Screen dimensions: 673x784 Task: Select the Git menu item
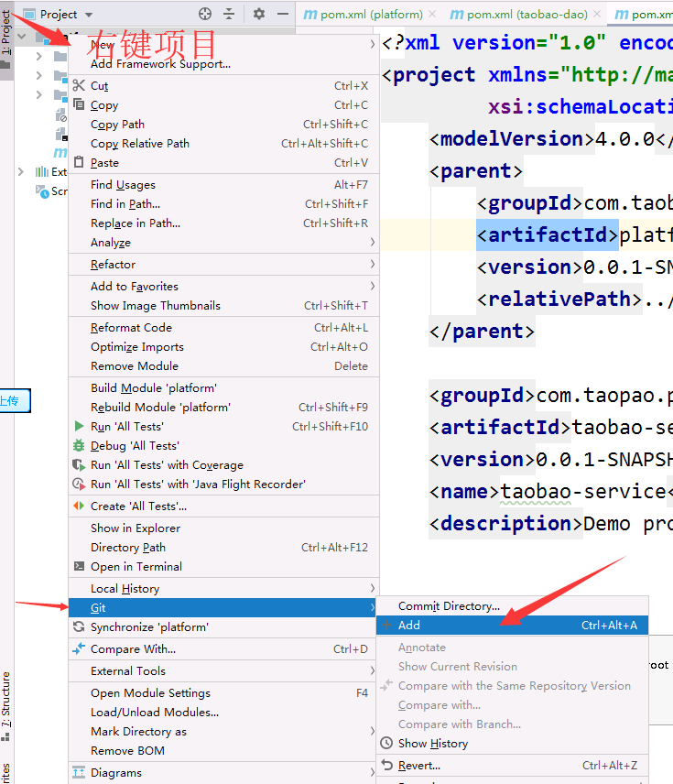point(223,607)
